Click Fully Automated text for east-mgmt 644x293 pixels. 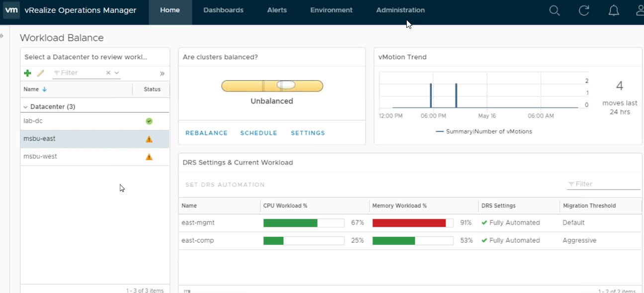pyautogui.click(x=515, y=223)
